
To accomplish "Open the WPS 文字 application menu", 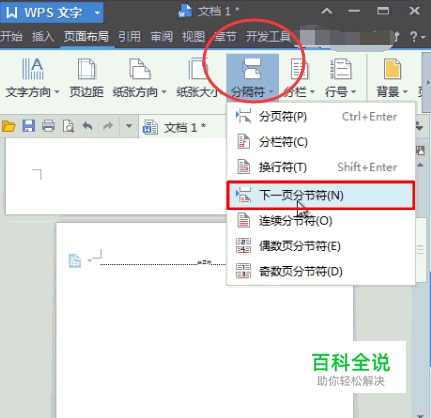I will point(52,12).
